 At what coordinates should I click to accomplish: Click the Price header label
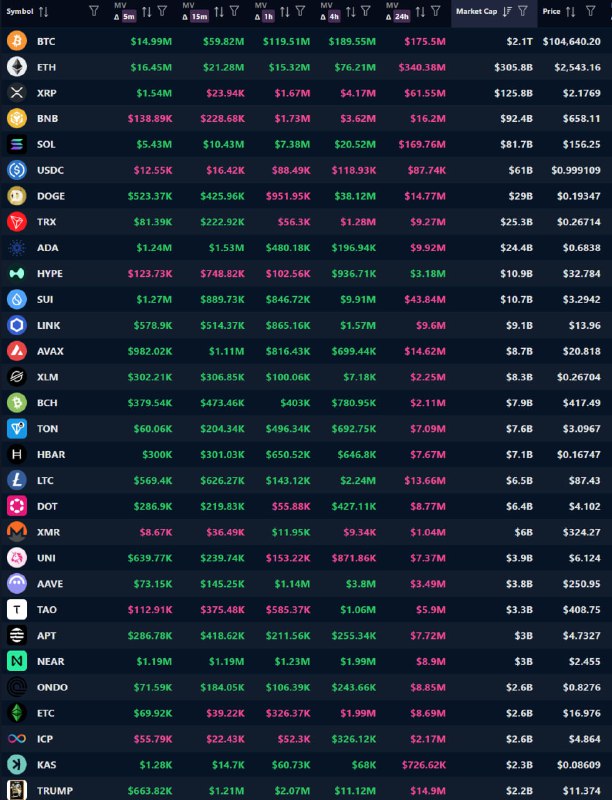point(551,11)
